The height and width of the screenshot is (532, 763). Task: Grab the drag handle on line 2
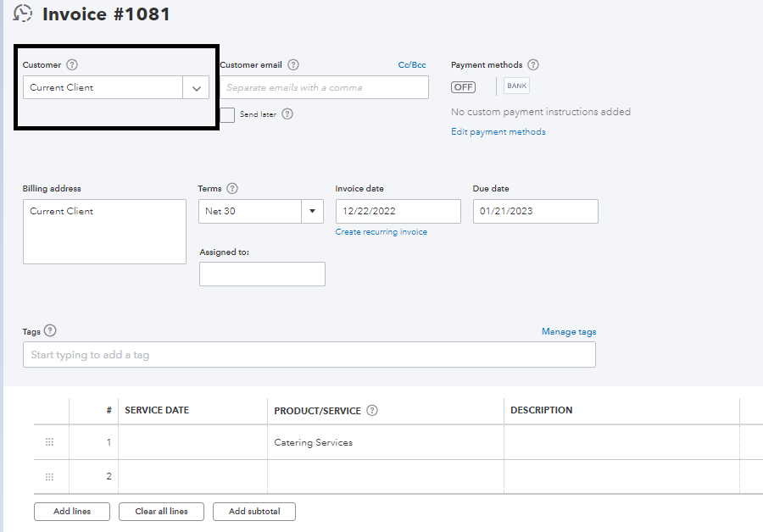coord(49,477)
